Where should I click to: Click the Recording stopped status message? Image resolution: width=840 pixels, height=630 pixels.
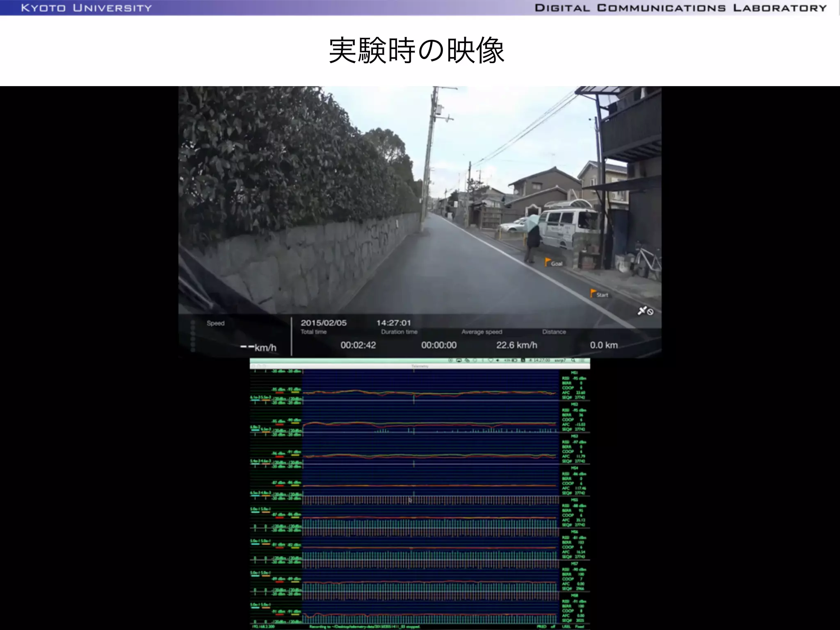[364, 627]
